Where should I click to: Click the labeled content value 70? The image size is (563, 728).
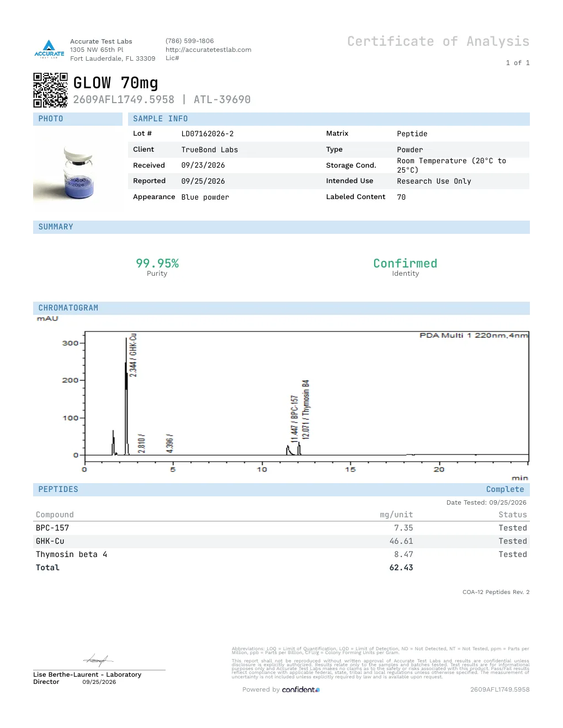[x=401, y=197]
